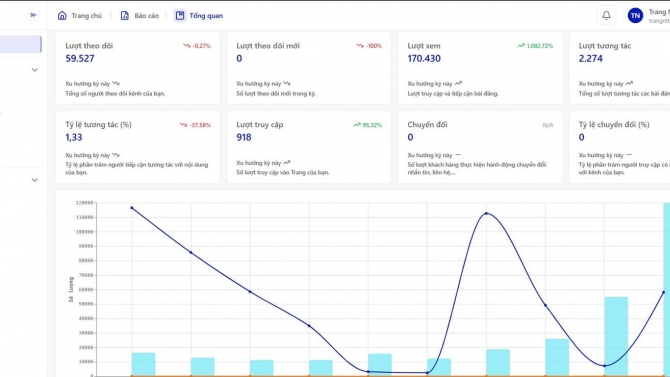
Task: Expand the lower sidebar chevron
Action: tap(35, 180)
